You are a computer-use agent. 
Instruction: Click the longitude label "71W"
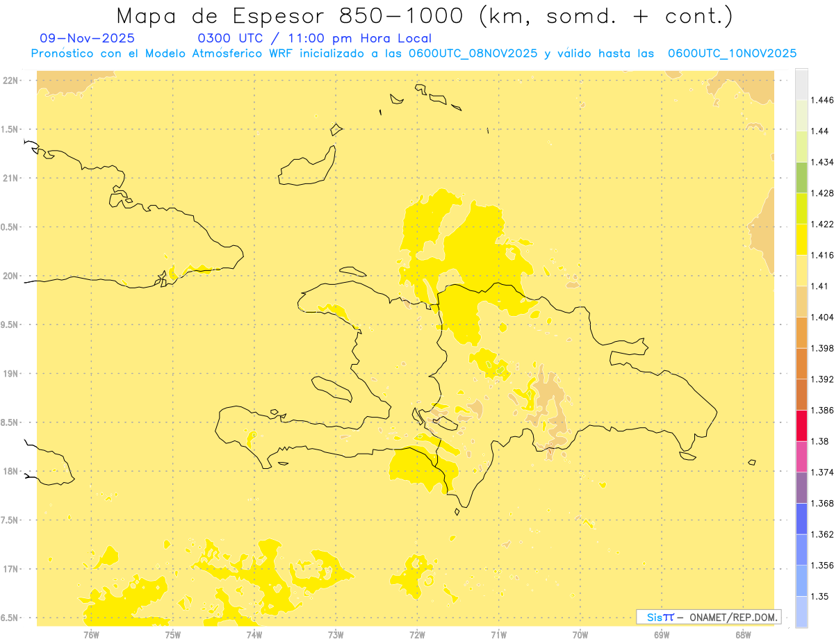click(x=498, y=634)
